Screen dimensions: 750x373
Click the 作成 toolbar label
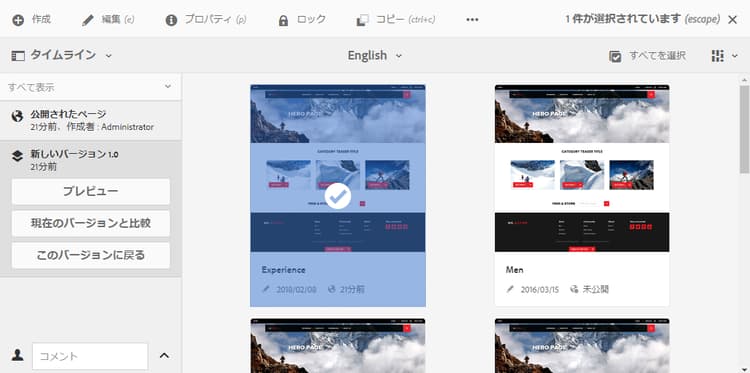point(41,20)
